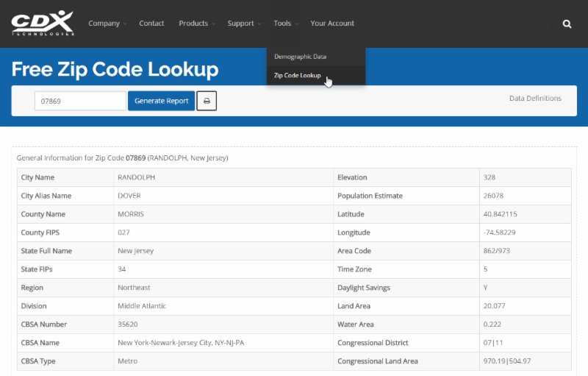Click the RANDOLPH city name value

pos(136,177)
